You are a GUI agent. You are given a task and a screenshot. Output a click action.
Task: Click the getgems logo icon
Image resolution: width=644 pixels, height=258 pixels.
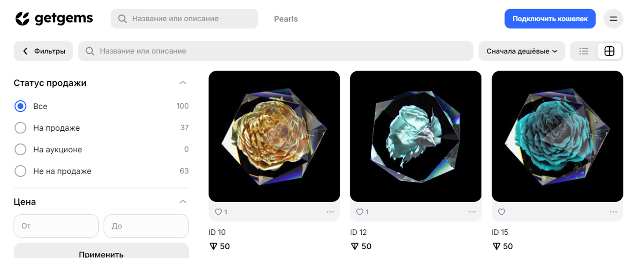pyautogui.click(x=23, y=18)
